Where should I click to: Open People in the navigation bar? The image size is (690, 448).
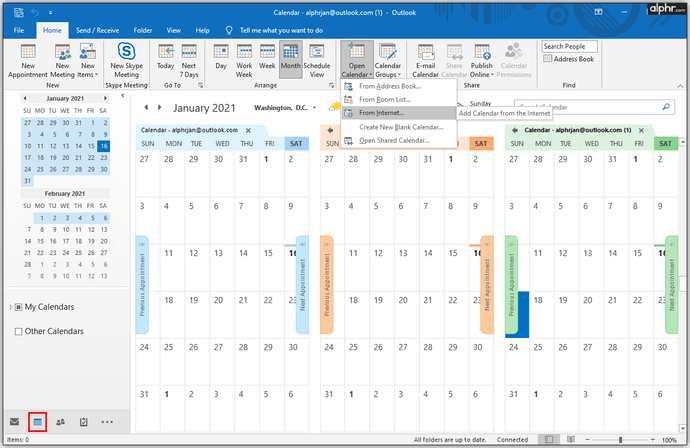[61, 422]
